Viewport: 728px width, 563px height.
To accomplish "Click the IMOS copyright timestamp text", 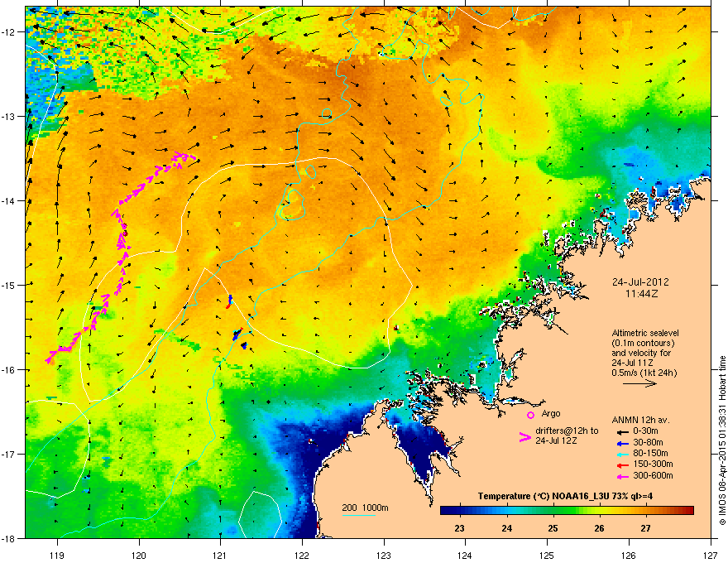I will coord(722,440).
